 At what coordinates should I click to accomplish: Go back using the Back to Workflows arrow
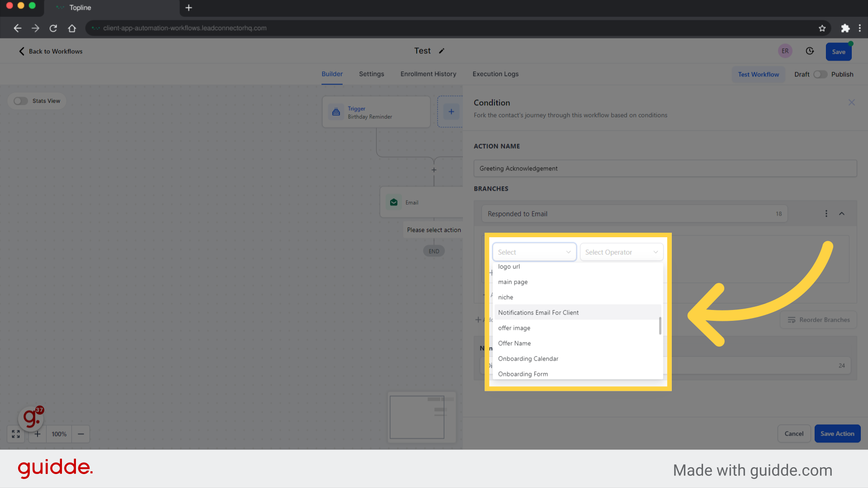pos(21,51)
